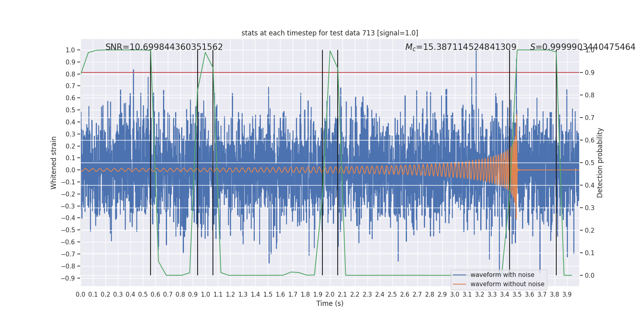Screen dimensions: 644x322
Task: Click the "Detection probability" axis label
Action: tap(600, 163)
